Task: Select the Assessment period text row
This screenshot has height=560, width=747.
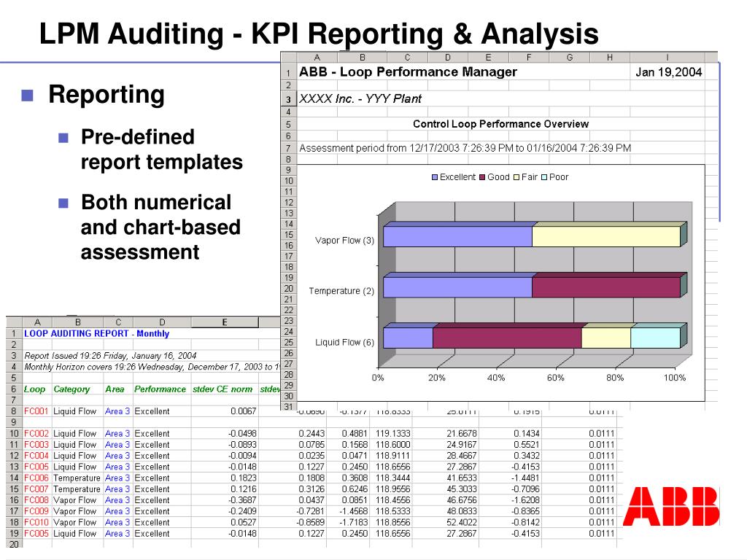Action: 465,148
